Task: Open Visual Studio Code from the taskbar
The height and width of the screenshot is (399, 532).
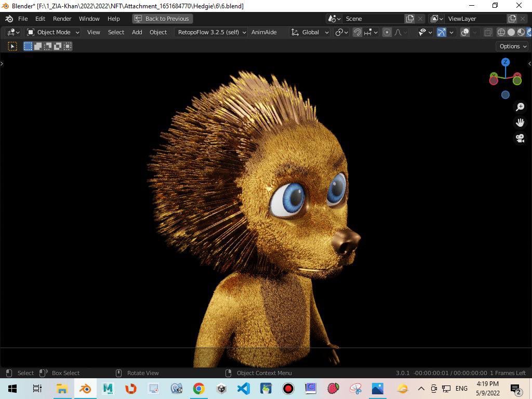Action: [243, 389]
